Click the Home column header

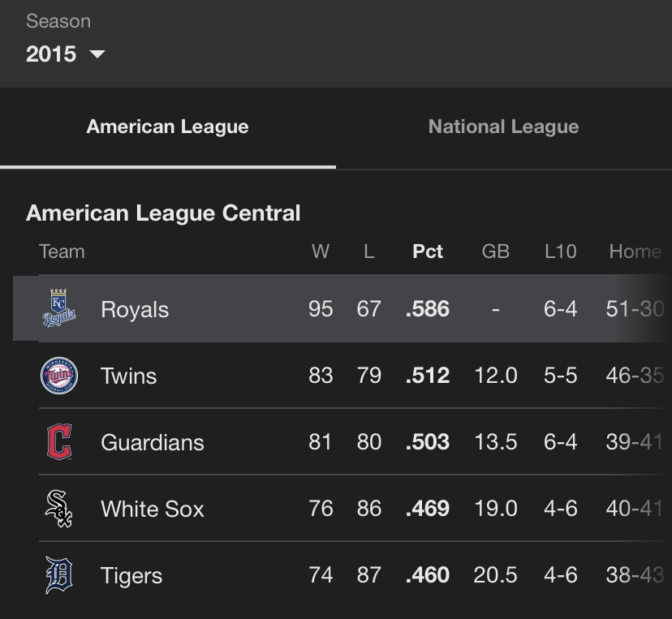pyautogui.click(x=635, y=251)
